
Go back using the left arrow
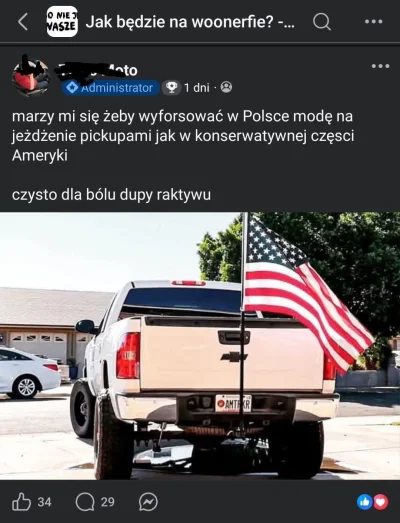(23, 22)
